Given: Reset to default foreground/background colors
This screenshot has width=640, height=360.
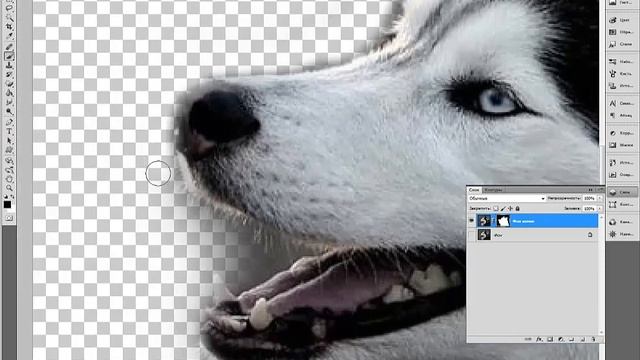Looking at the screenshot, I should [6, 196].
